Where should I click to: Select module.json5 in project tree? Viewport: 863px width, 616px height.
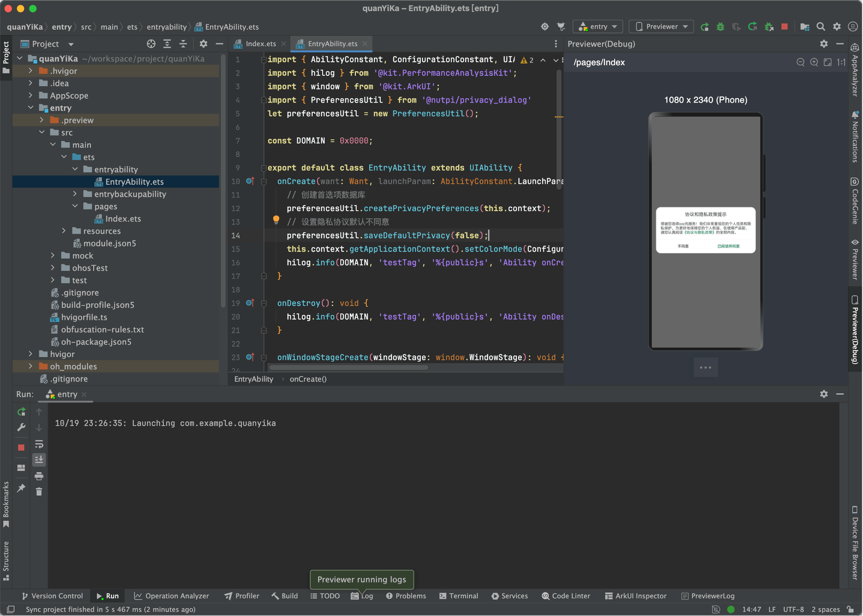[109, 243]
